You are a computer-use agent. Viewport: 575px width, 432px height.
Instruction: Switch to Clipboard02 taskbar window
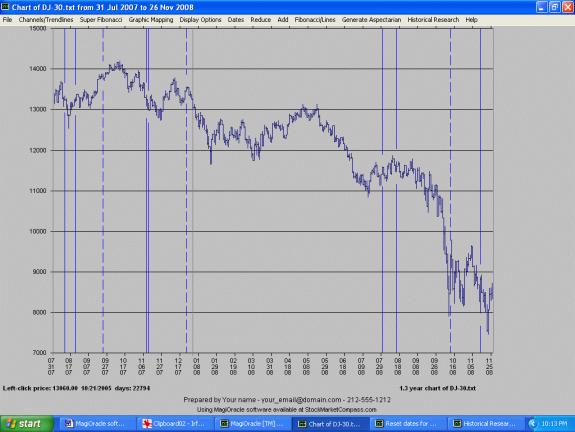point(174,424)
